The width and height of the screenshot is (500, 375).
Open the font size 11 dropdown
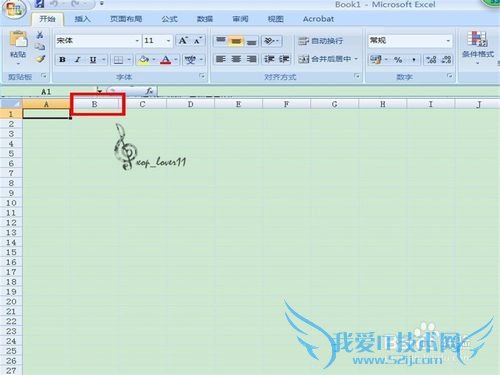pyautogui.click(x=168, y=41)
